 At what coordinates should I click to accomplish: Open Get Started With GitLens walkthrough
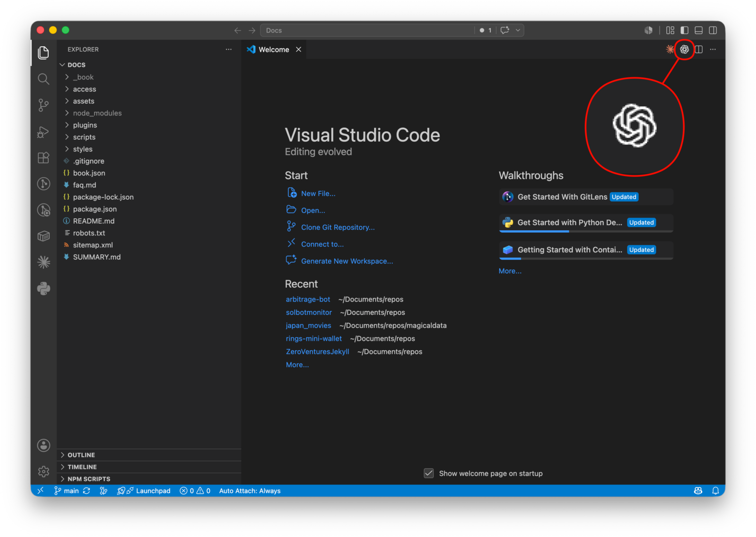(586, 197)
